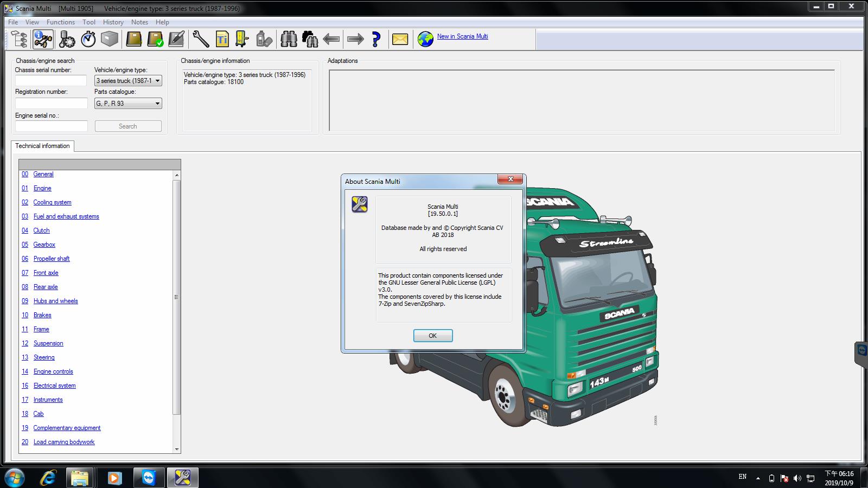Screen dimensions: 868x488
Task: Go forward with the right arrow icon
Action: pos(355,39)
